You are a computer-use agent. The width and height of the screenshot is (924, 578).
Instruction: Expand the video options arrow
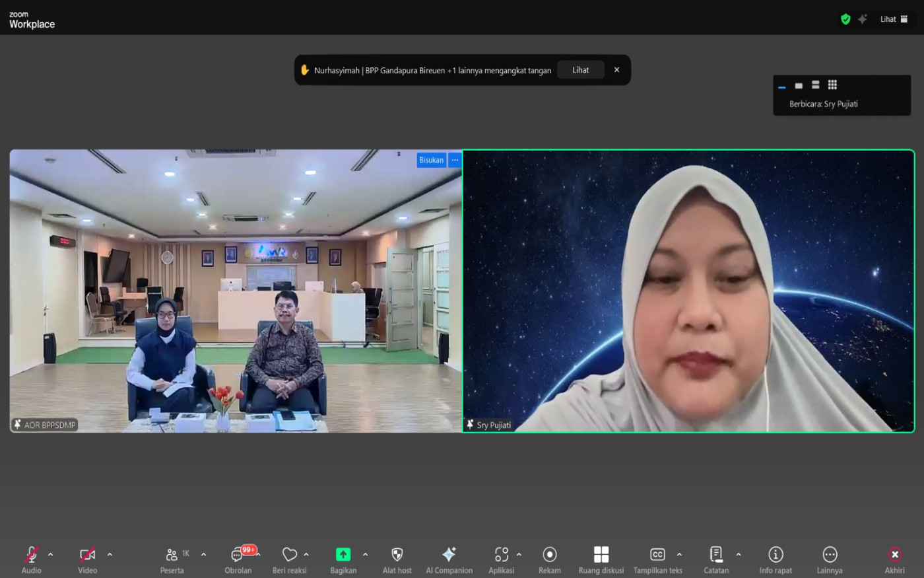coord(110,555)
